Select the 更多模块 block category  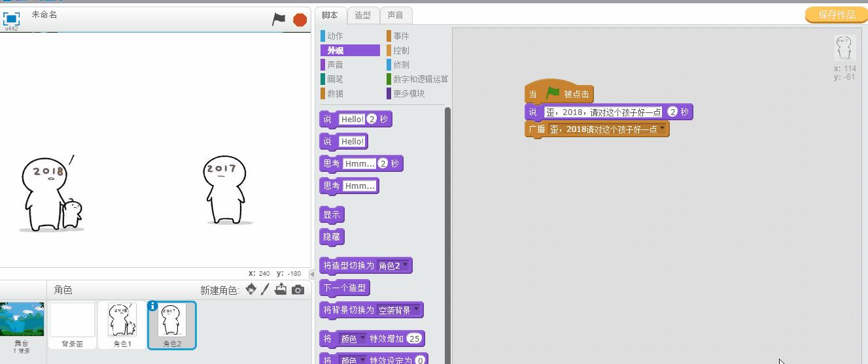point(408,93)
